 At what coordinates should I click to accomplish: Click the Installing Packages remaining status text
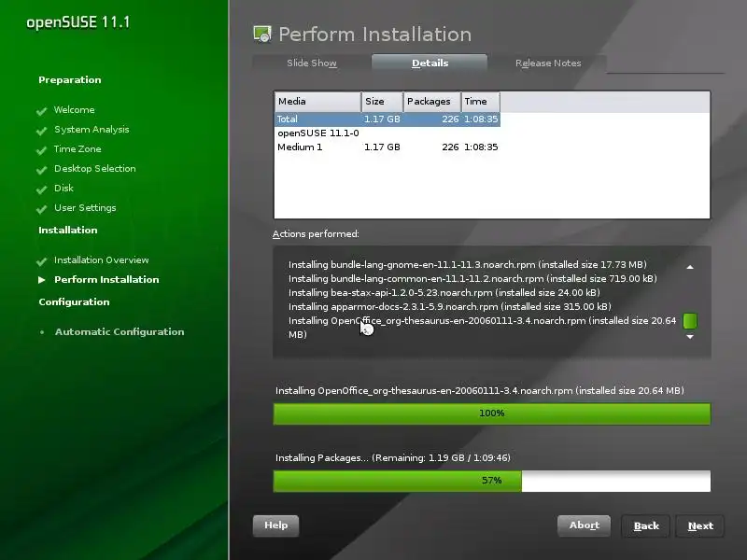[x=393, y=458]
